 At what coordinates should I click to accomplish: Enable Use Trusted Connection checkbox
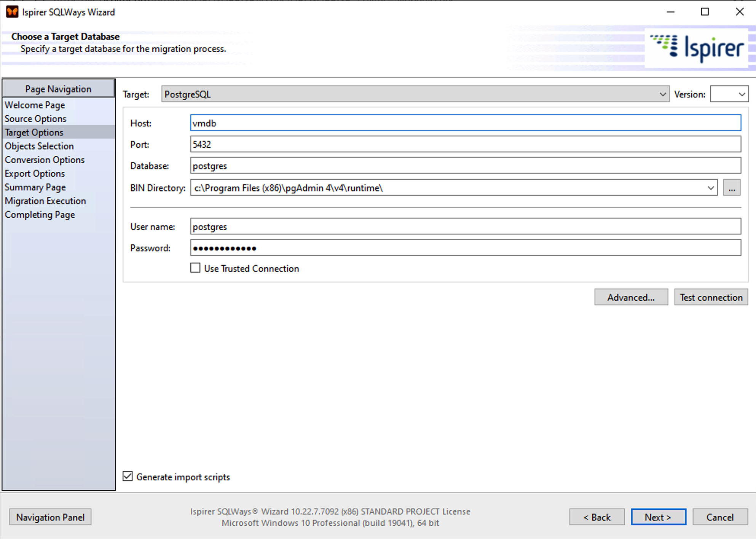pyautogui.click(x=195, y=268)
